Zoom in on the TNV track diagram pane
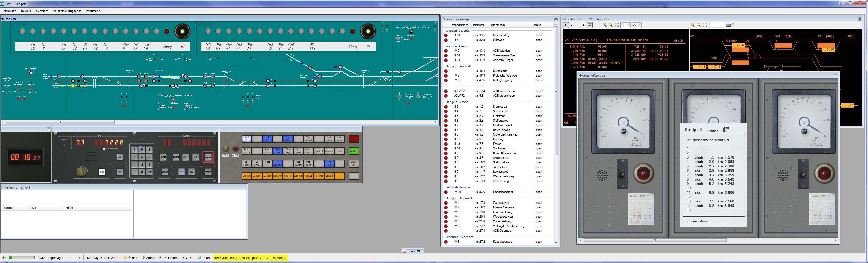The image size is (868, 263). coord(693,25)
